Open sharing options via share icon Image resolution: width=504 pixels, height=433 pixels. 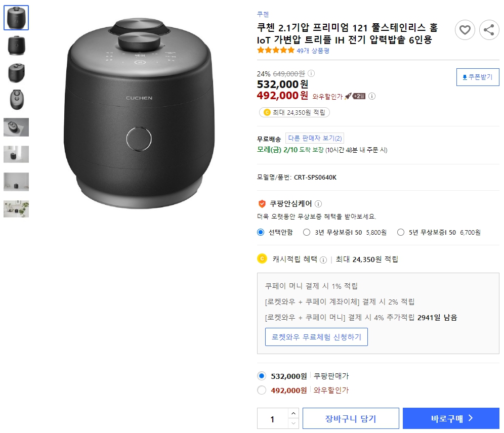pyautogui.click(x=489, y=30)
